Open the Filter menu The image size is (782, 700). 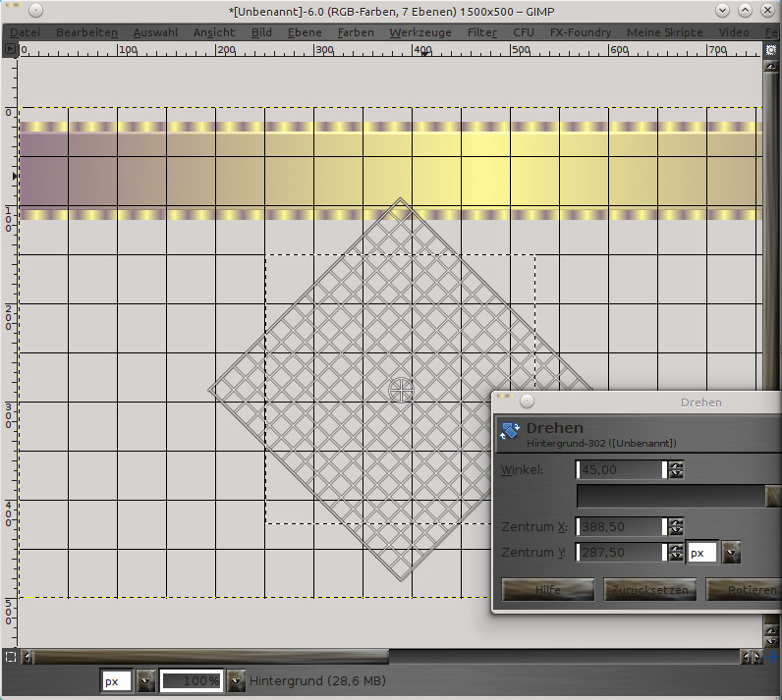[481, 32]
